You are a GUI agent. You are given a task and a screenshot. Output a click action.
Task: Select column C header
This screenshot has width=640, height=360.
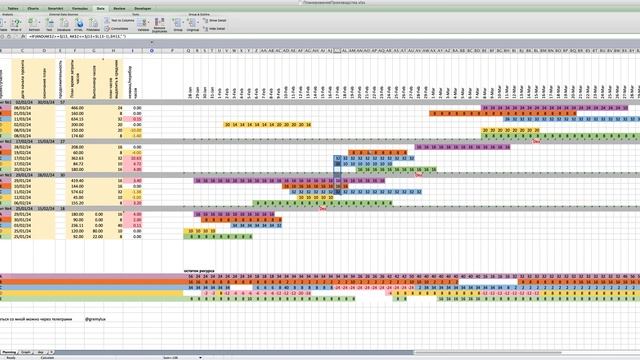click(x=22, y=51)
